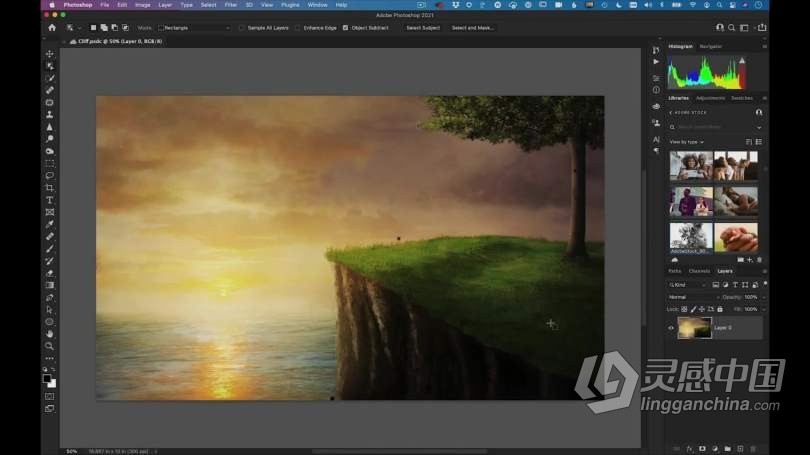Screen dimensions: 810x455
Task: Open the Filter menu
Action: pyautogui.click(x=230, y=5)
